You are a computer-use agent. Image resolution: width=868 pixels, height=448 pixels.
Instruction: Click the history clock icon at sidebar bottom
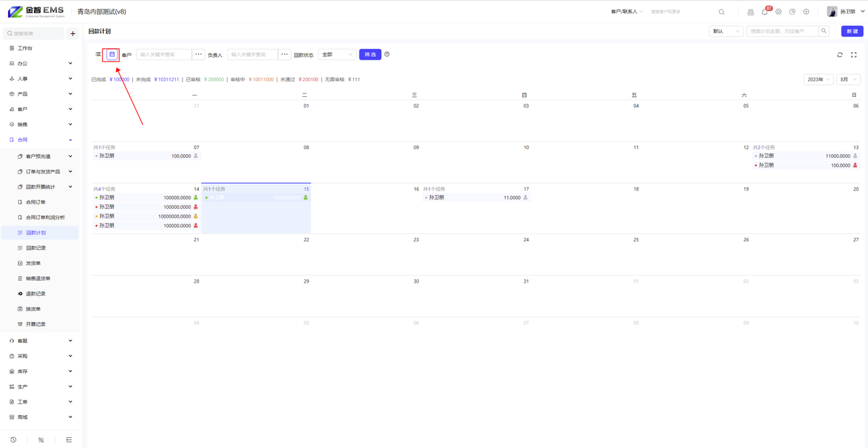[x=13, y=440]
